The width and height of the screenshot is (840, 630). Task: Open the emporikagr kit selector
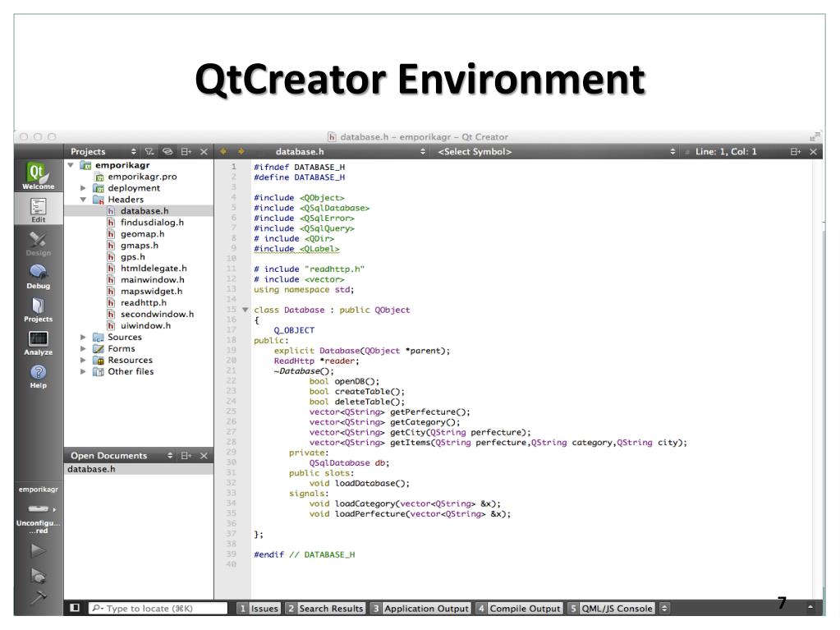pyautogui.click(x=38, y=508)
